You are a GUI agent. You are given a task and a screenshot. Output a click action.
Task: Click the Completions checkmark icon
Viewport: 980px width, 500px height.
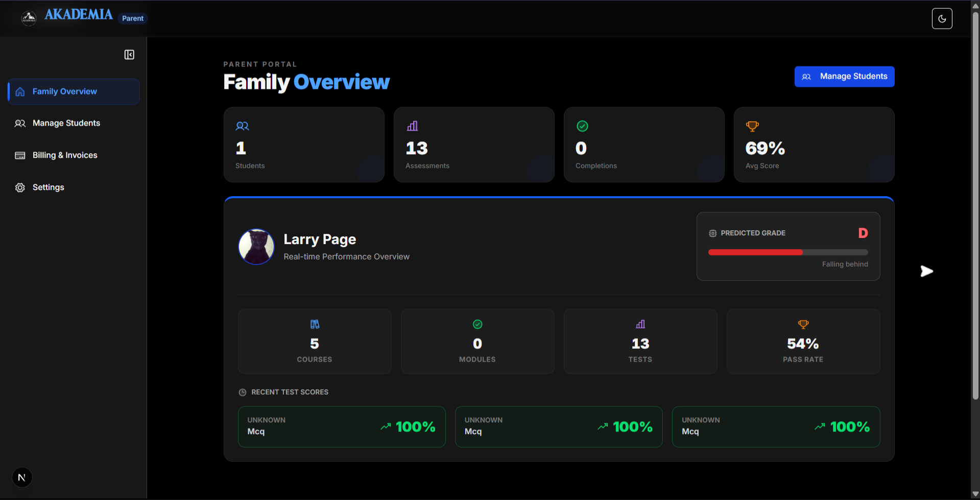[x=582, y=126]
